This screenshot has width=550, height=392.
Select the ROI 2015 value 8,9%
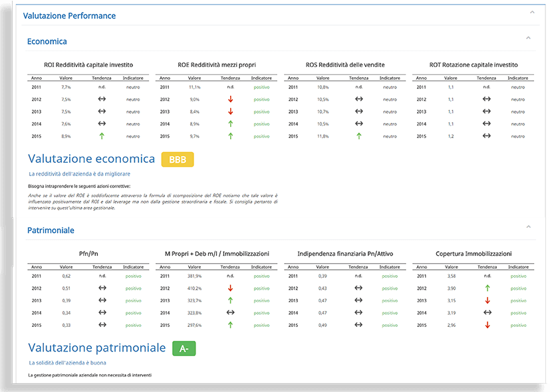66,136
